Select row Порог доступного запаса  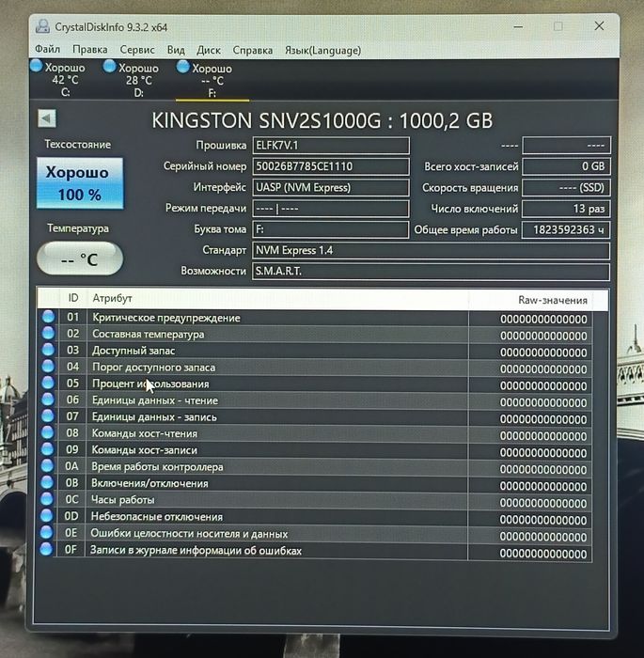(316, 368)
